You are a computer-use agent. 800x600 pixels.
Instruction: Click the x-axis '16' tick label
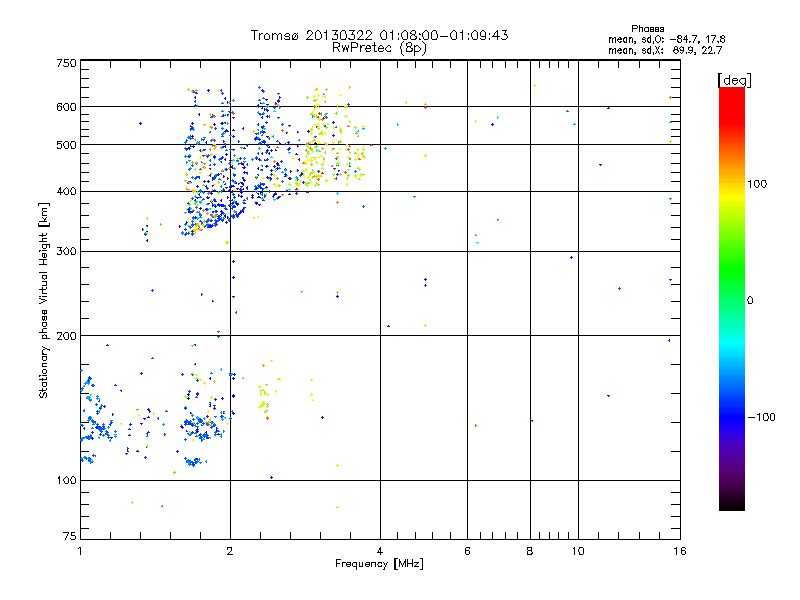pyautogui.click(x=680, y=551)
